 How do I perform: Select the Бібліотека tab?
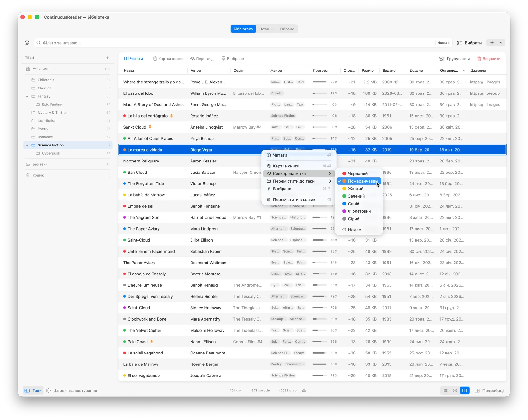tap(243, 29)
